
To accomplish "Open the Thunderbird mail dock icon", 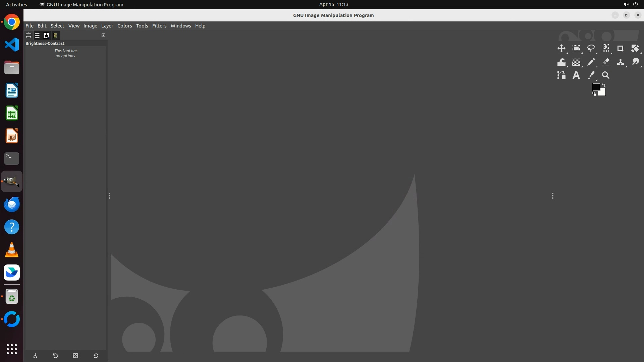I will click(12, 204).
